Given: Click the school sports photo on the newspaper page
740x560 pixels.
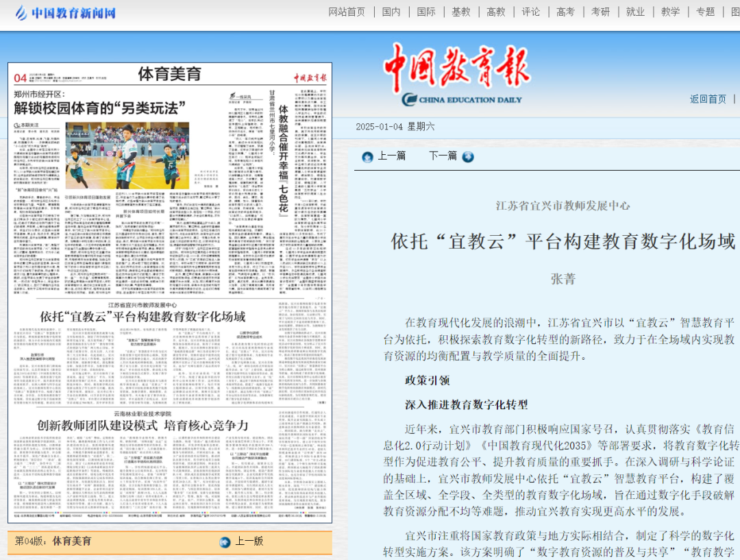Looking at the screenshot, I should click(x=127, y=156).
